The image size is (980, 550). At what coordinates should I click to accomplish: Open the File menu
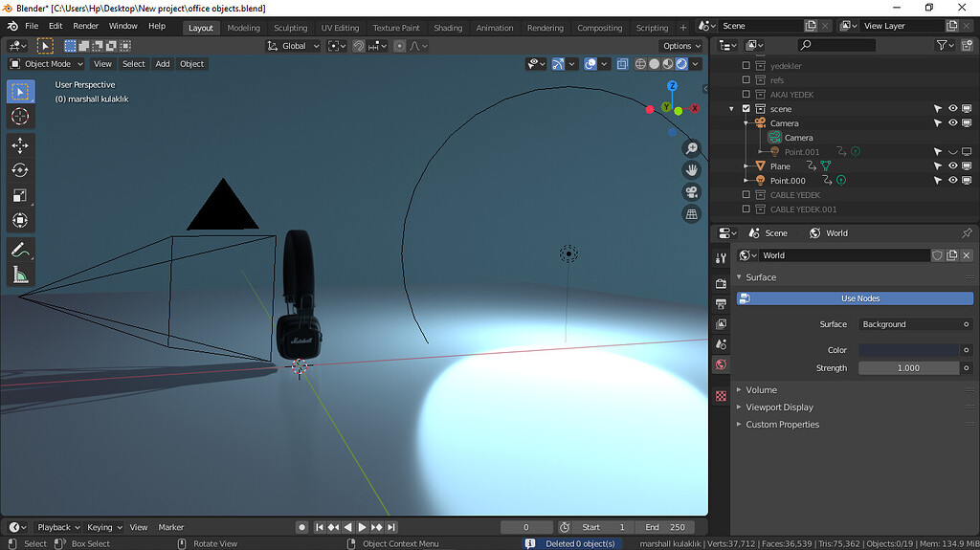(32, 26)
